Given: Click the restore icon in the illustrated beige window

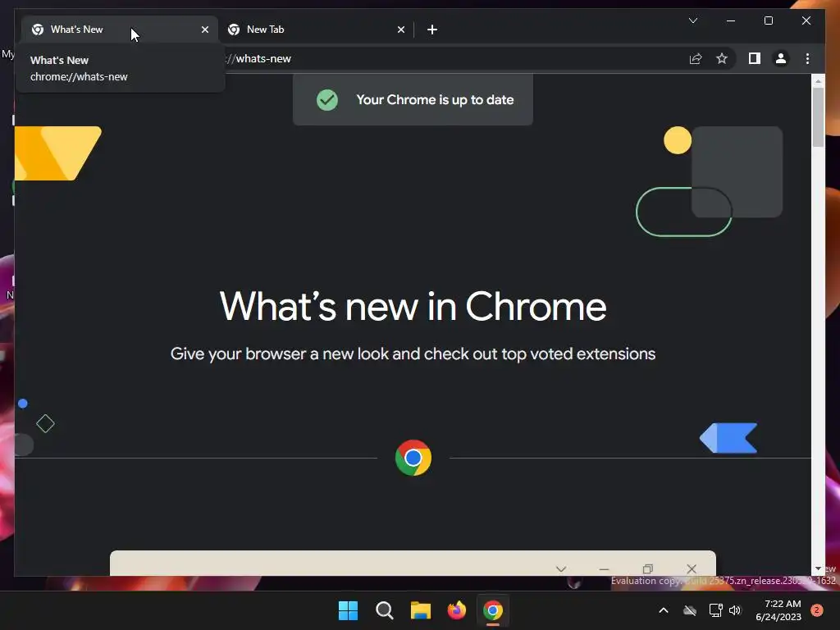Looking at the screenshot, I should click(648, 569).
